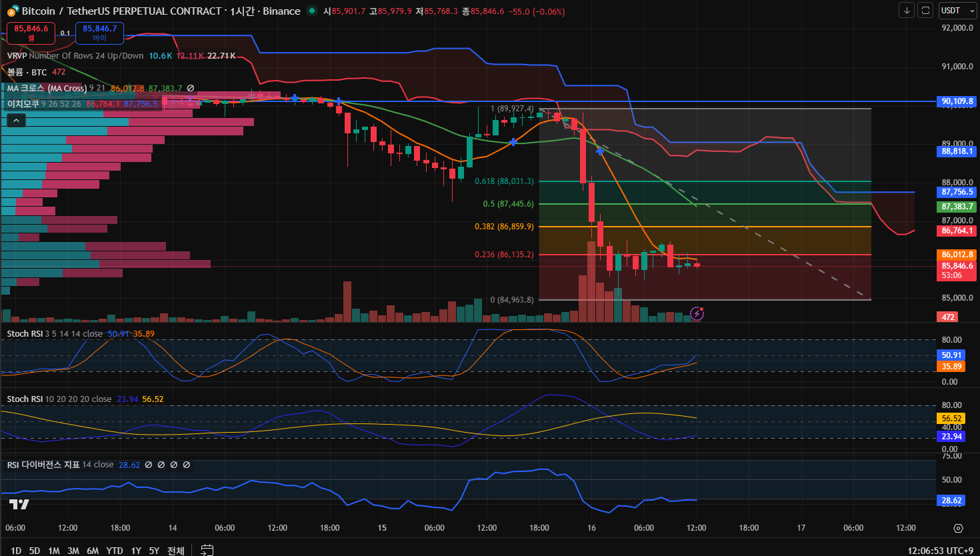Select the YTD time range
Image resolution: width=980 pixels, height=556 pixels.
(115, 550)
